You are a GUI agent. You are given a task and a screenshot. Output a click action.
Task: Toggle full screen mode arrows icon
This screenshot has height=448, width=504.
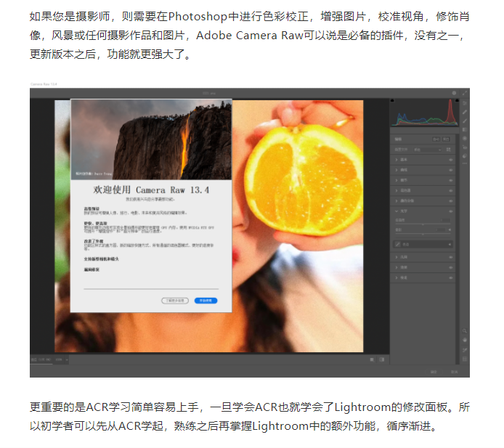tap(465, 93)
